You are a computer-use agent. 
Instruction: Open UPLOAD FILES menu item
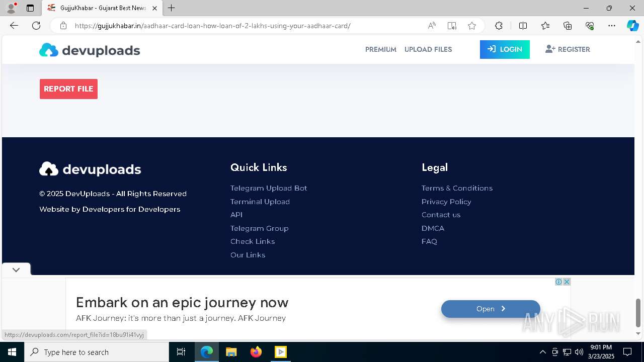coord(428,49)
